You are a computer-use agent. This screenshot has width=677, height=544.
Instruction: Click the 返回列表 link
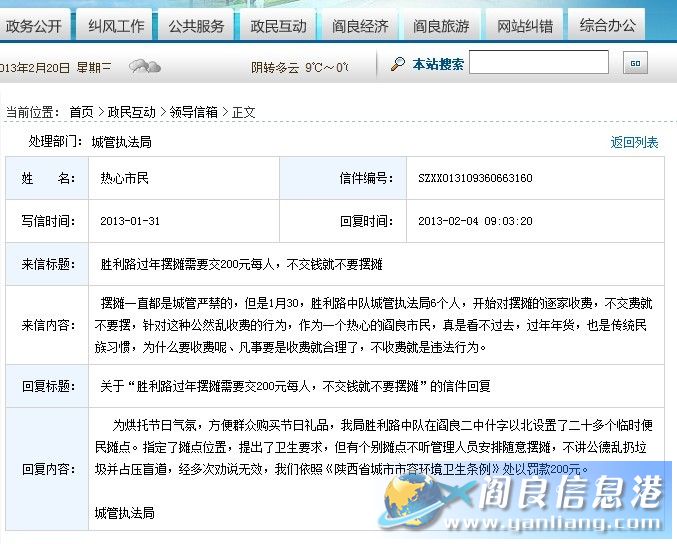pos(634,142)
